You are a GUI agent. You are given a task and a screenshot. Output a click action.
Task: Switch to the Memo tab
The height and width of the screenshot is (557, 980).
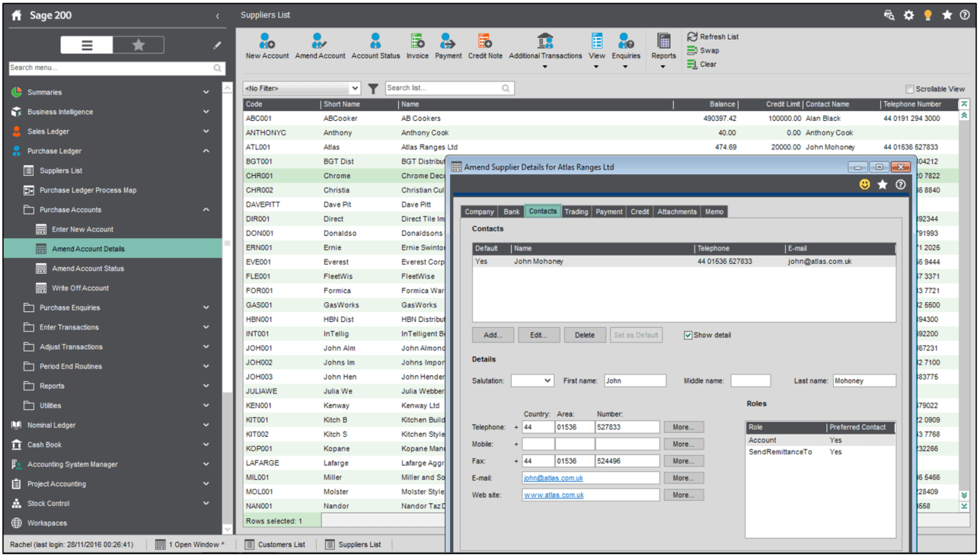point(714,212)
